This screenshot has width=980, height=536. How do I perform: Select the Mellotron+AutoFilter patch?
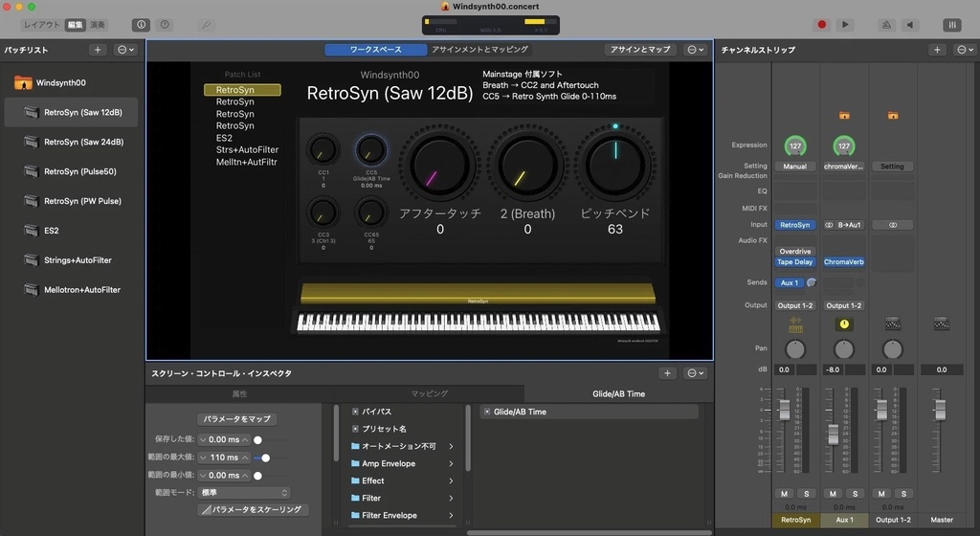(x=71, y=290)
